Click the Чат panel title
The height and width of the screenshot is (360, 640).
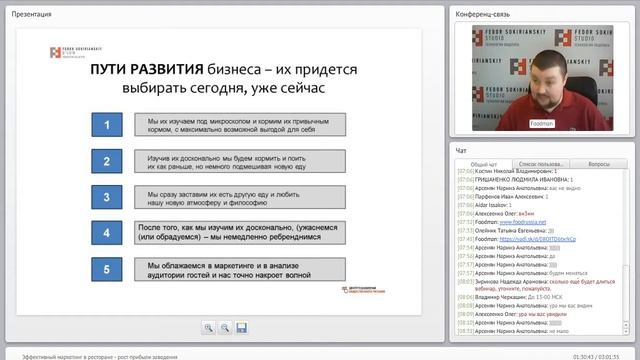point(461,151)
